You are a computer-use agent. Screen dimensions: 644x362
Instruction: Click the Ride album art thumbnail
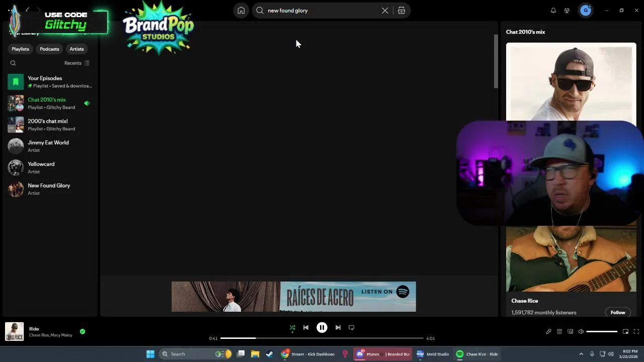15,332
